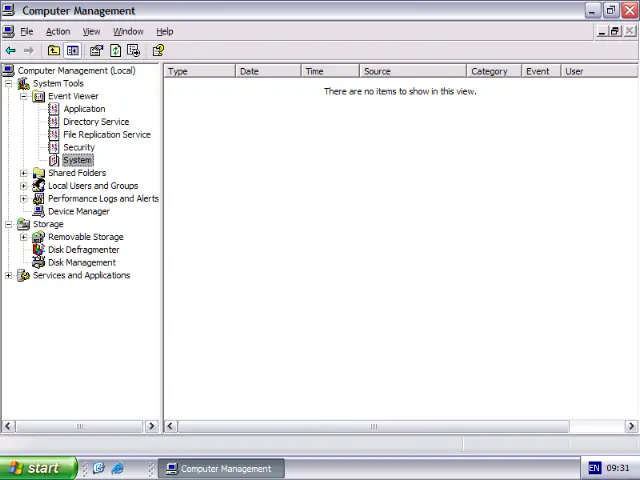Click the Performance Logs and Alerts icon

pyautogui.click(x=39, y=198)
